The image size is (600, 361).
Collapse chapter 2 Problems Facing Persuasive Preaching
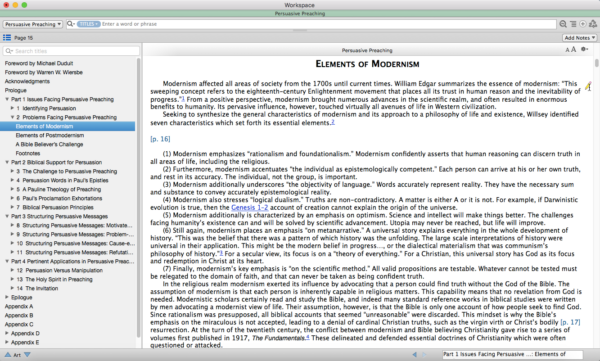(x=12, y=117)
